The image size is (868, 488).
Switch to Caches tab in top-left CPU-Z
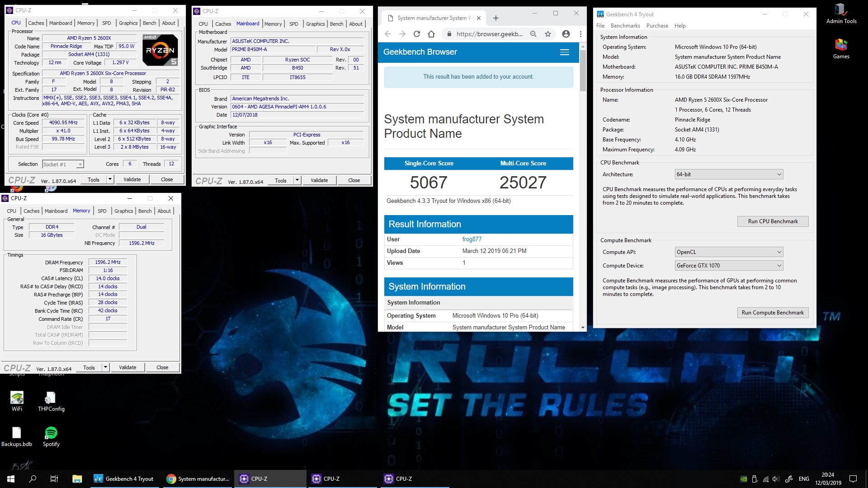[36, 23]
